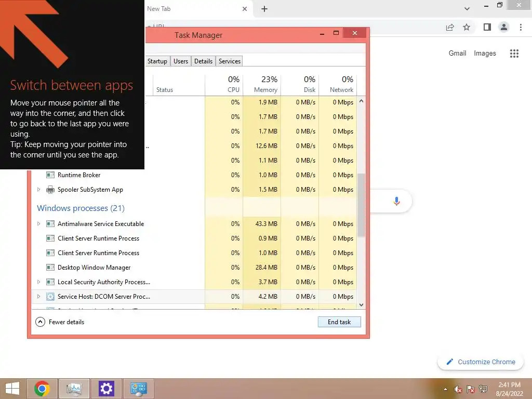Screen dimensions: 532x399
Task: Click the Windows processes (21) heading
Action: click(81, 208)
